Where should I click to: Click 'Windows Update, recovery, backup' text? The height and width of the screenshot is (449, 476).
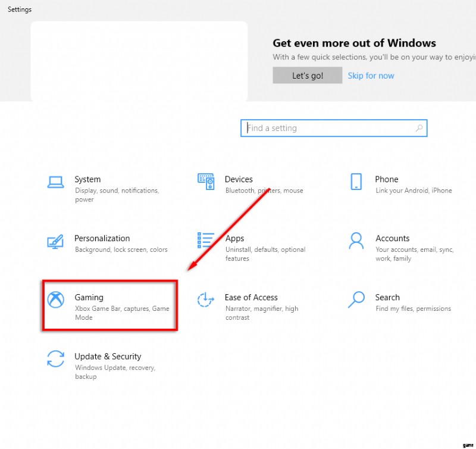tap(115, 372)
